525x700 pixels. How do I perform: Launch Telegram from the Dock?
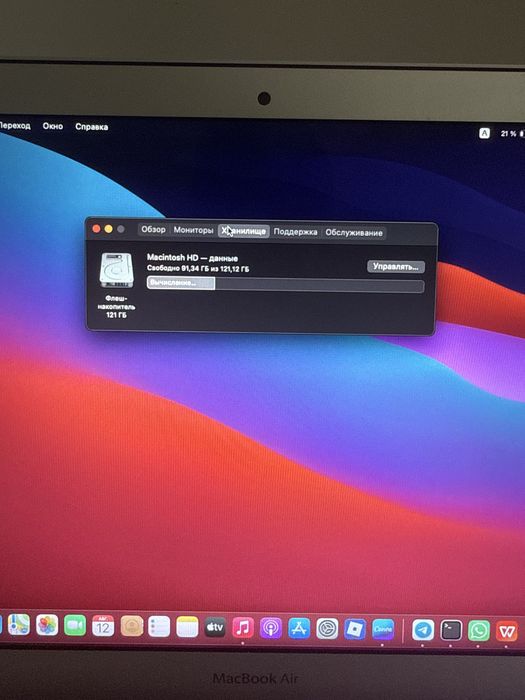[423, 630]
